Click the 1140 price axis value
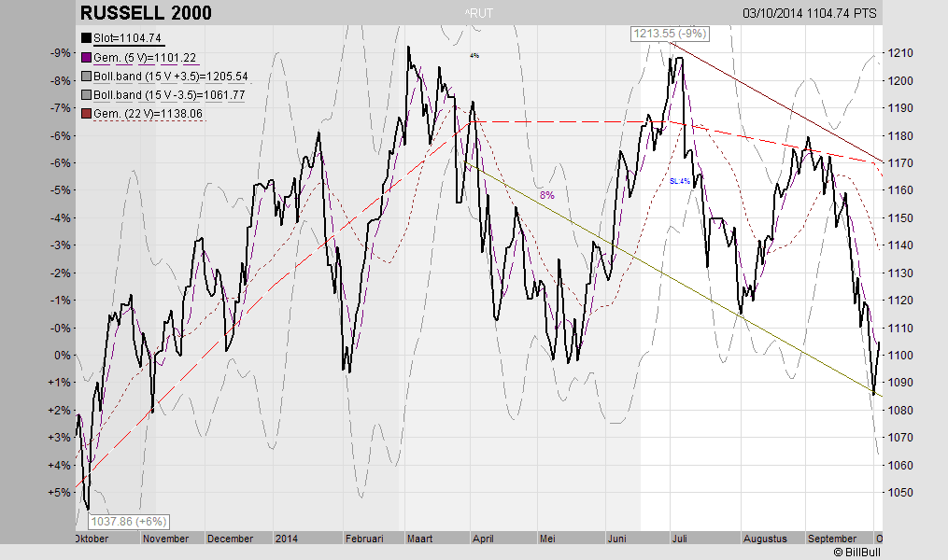Screen dimensions: 948x560 click(x=900, y=245)
